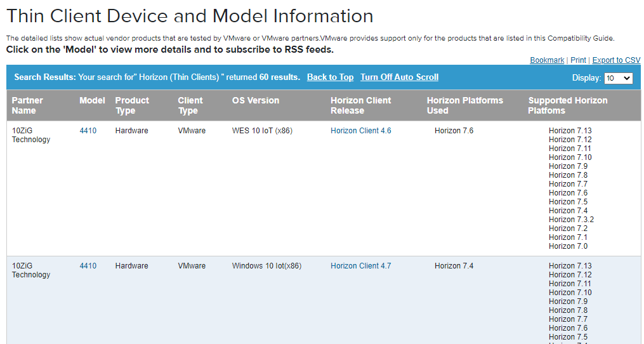Viewport: 644px width, 344px height.
Task: Select Horizon 7.2 in first row list
Action: [568, 228]
